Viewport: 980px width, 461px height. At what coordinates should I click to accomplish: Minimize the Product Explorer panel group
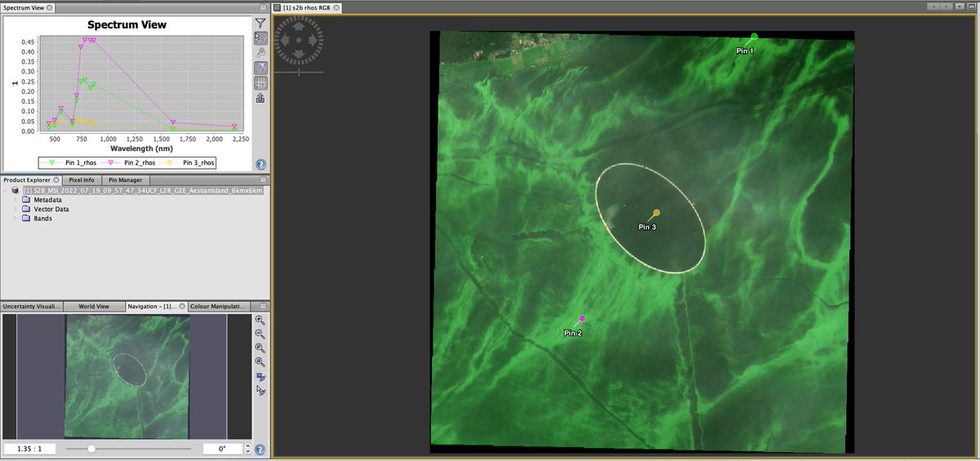263,180
